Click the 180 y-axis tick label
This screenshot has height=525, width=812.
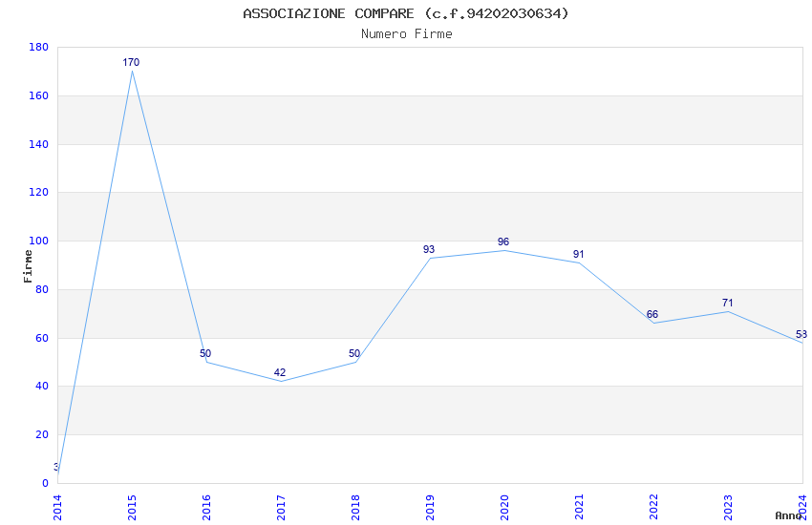point(39,47)
